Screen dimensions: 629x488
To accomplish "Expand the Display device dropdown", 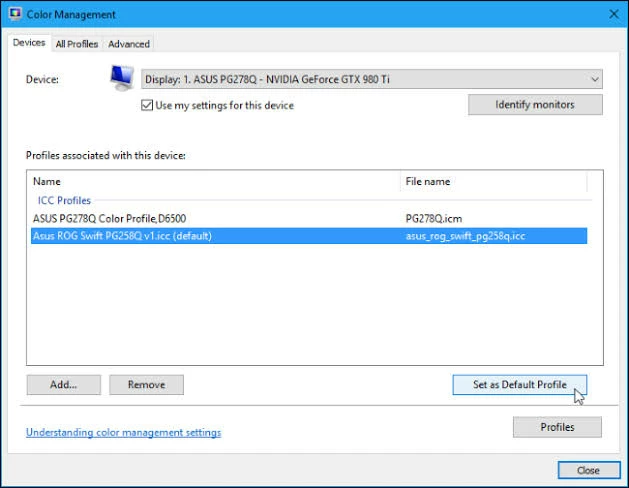I will point(371,79).
